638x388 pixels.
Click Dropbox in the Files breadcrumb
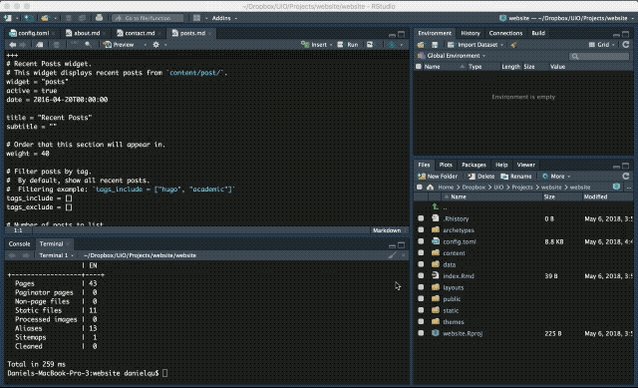point(473,187)
